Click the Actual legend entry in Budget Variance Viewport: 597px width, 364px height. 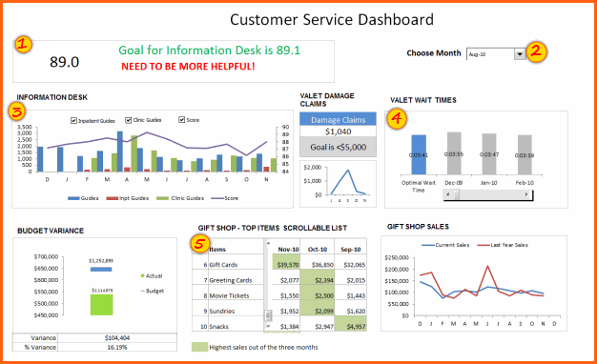tap(152, 275)
